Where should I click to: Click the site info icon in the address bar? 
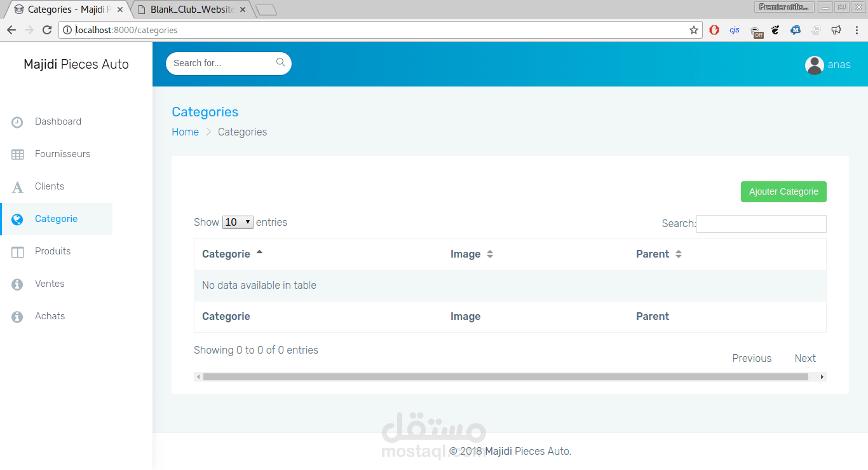click(67, 30)
